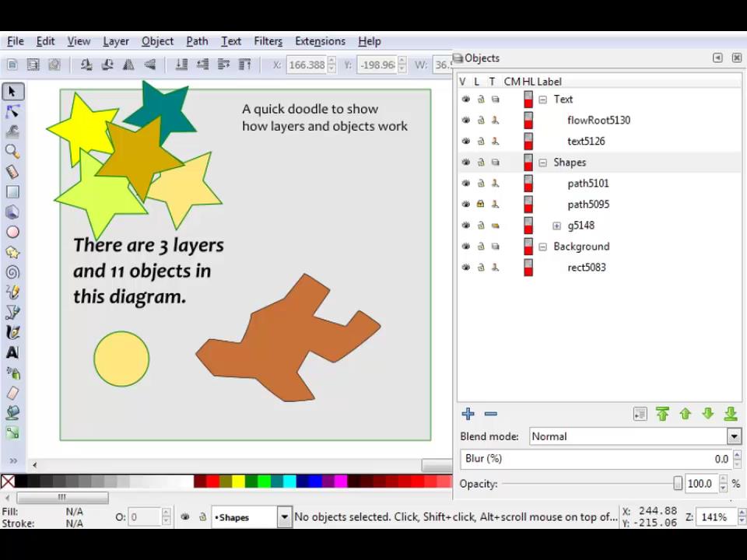
Task: Raise selection to top in Objects panel
Action: (x=662, y=414)
